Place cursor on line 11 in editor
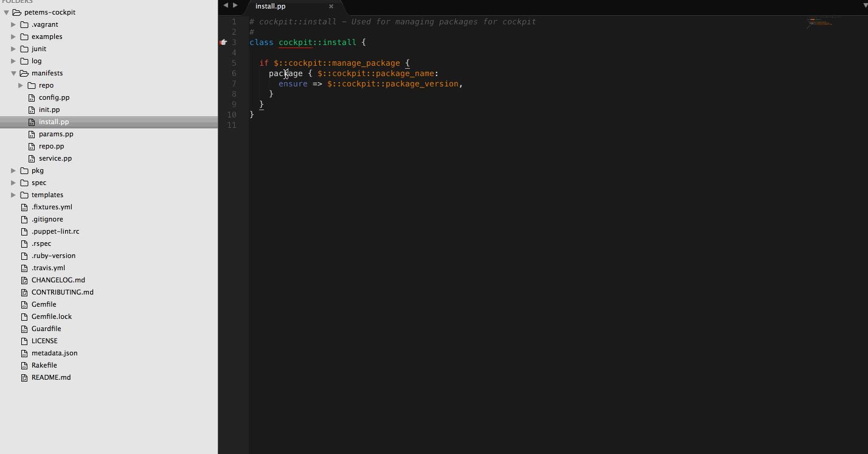 (x=365, y=125)
